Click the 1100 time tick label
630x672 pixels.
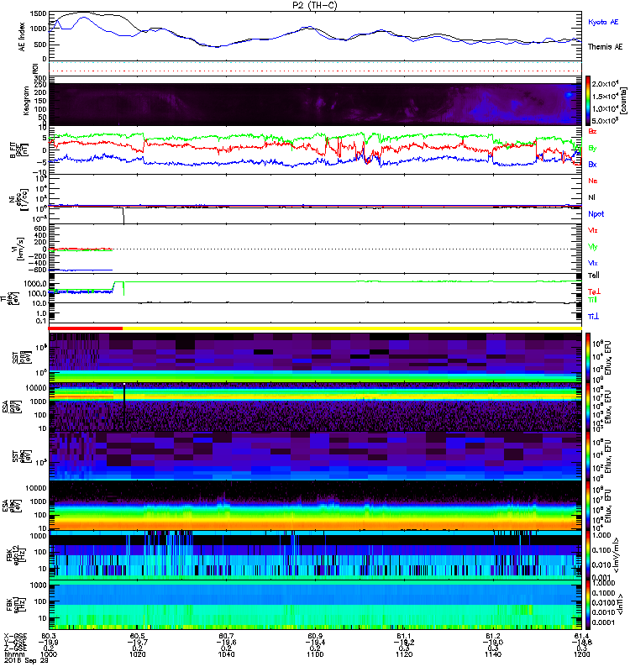click(315, 654)
